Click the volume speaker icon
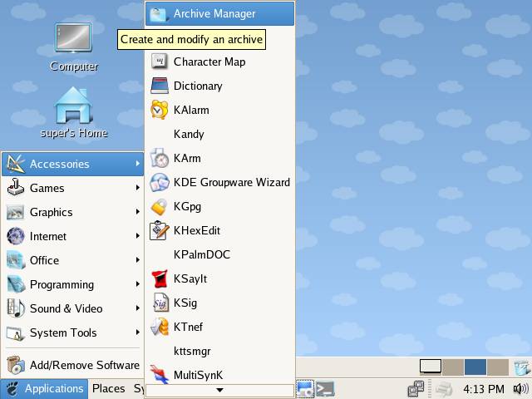 click(x=520, y=388)
